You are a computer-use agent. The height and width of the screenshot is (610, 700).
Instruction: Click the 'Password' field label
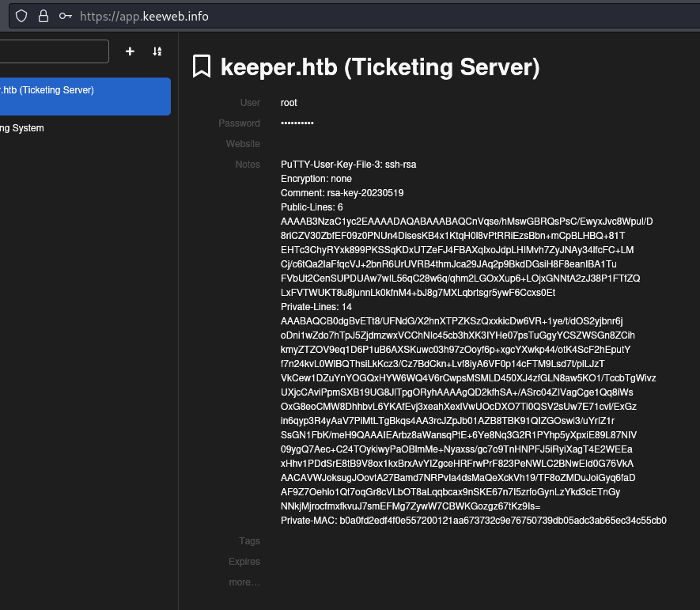239,123
